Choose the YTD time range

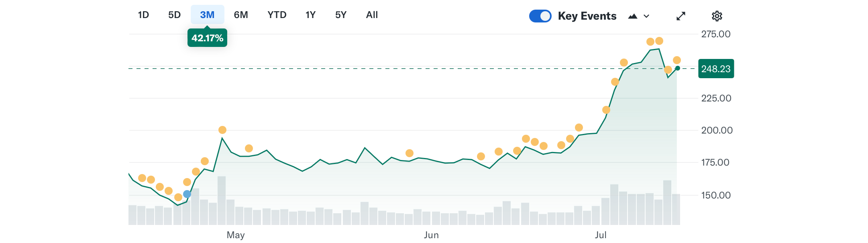pos(277,15)
